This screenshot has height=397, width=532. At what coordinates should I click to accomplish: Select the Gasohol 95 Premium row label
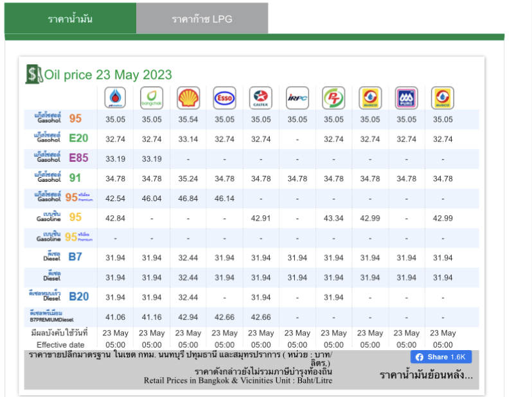coord(64,197)
